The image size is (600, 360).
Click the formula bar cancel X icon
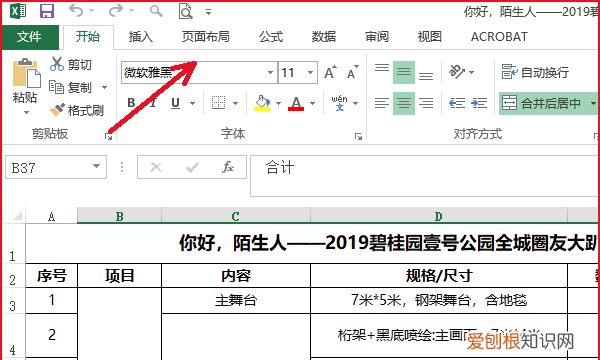click(x=156, y=167)
